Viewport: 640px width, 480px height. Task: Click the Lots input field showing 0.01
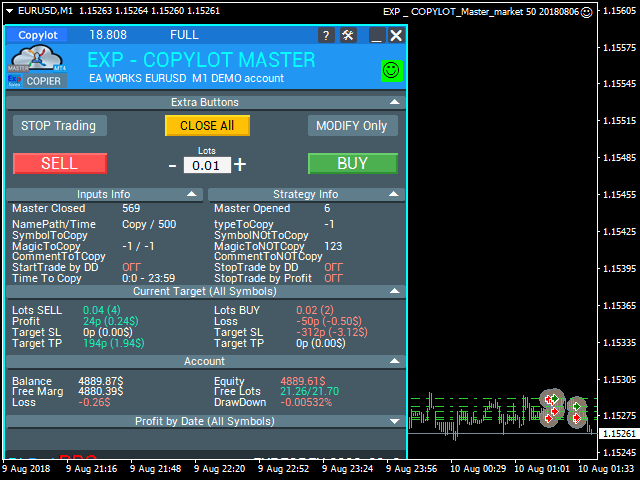(206, 165)
